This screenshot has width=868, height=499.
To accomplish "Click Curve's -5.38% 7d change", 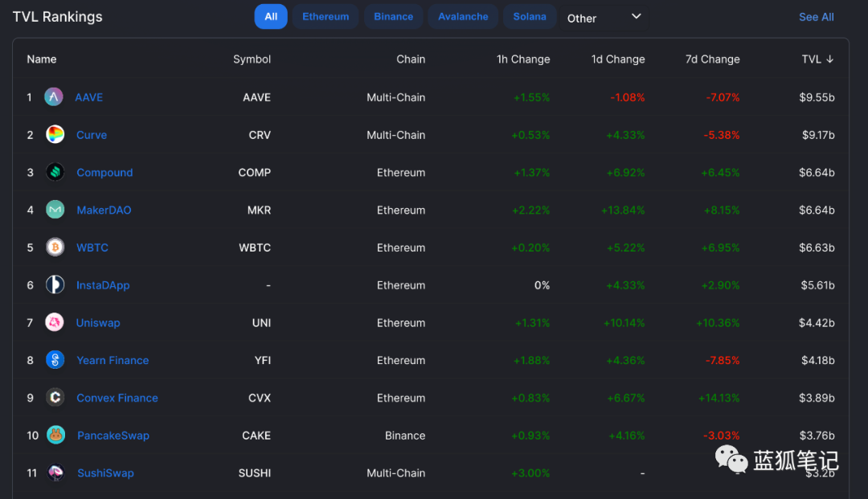I will click(721, 135).
